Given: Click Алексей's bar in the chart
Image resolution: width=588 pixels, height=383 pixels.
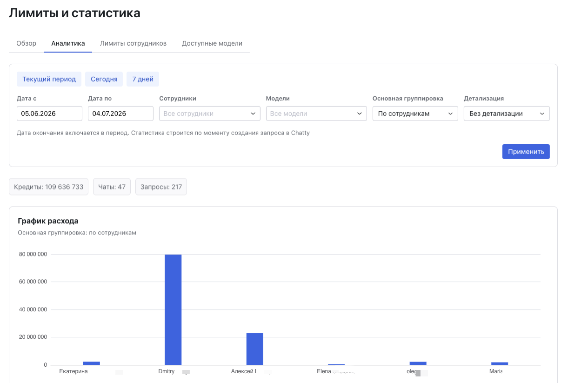Looking at the screenshot, I should click(254, 349).
